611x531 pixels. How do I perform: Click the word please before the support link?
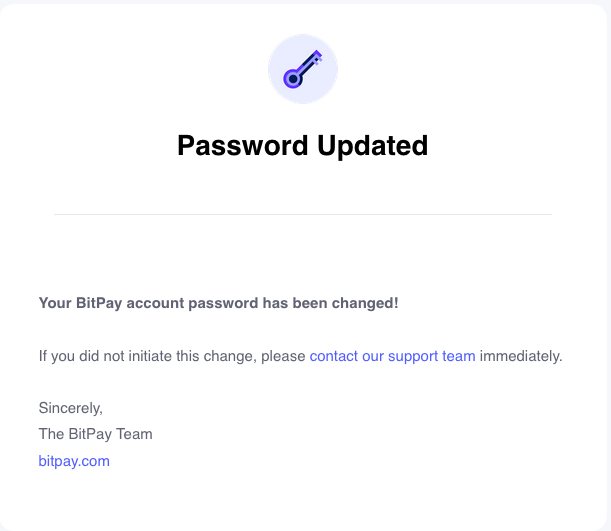click(x=283, y=357)
